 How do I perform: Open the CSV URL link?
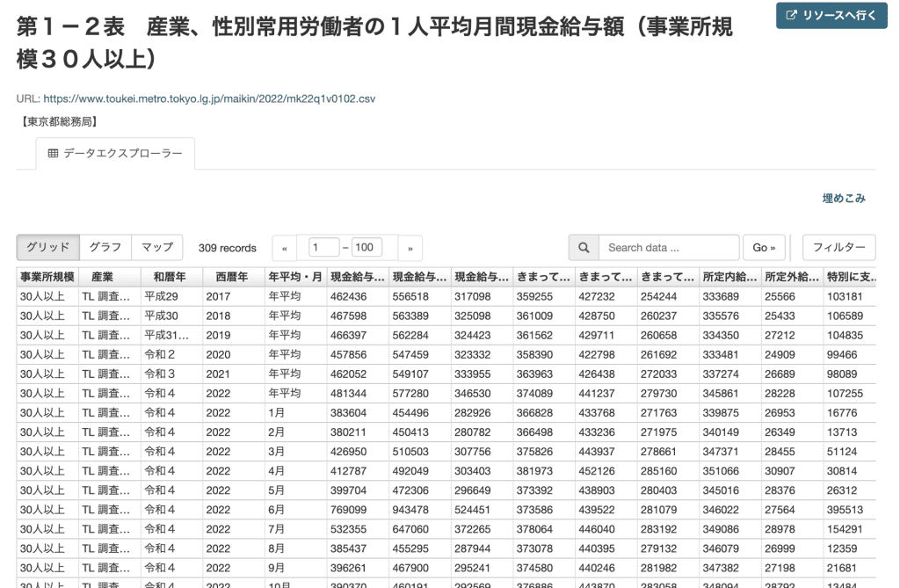[x=209, y=98]
